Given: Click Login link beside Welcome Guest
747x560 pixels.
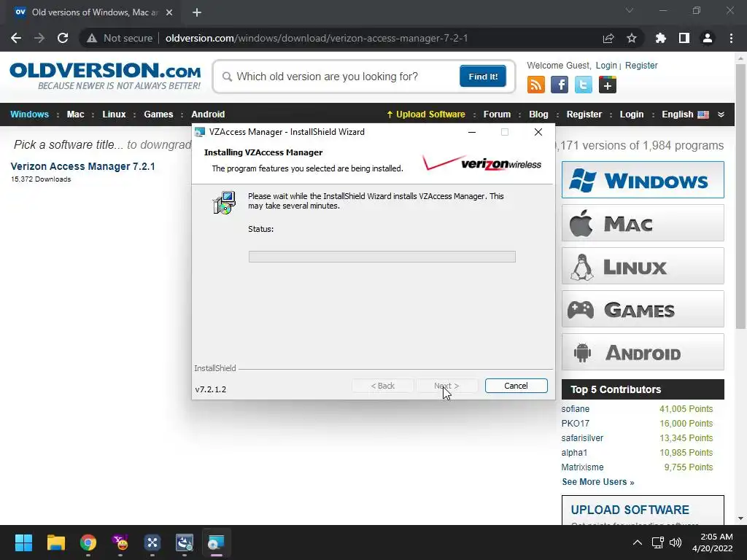Looking at the screenshot, I should 606,65.
